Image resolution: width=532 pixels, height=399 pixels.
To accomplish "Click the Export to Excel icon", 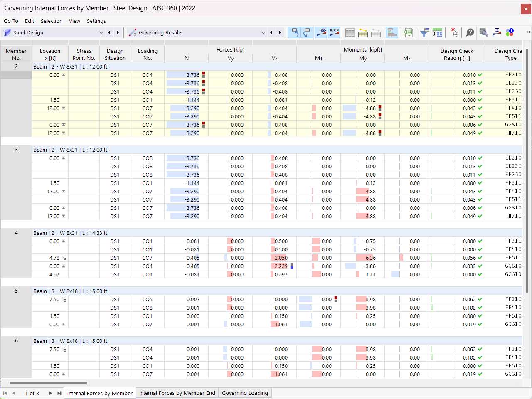I will [408, 32].
